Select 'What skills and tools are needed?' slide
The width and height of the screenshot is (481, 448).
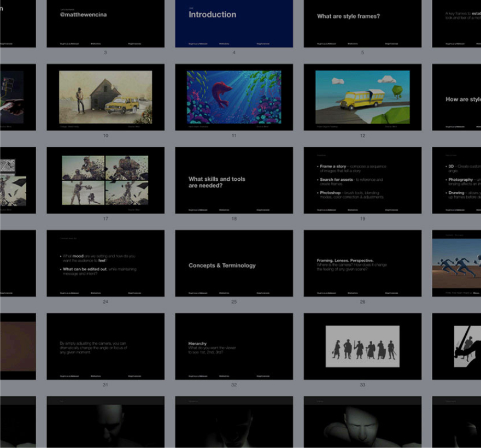234,180
